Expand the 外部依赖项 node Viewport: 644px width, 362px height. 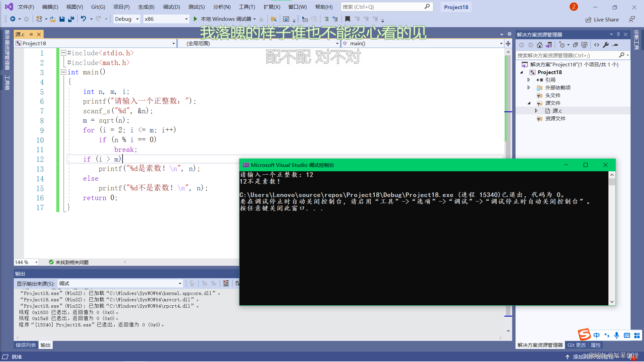529,87
